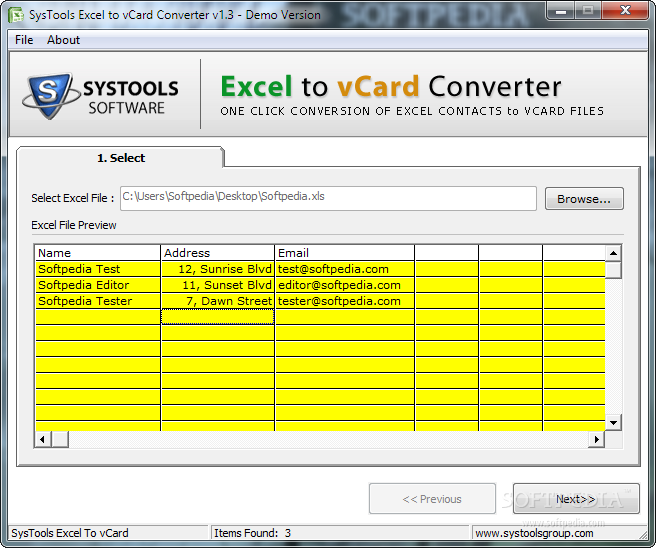
Task: Click the horizontal scroll left arrow
Action: (x=42, y=439)
